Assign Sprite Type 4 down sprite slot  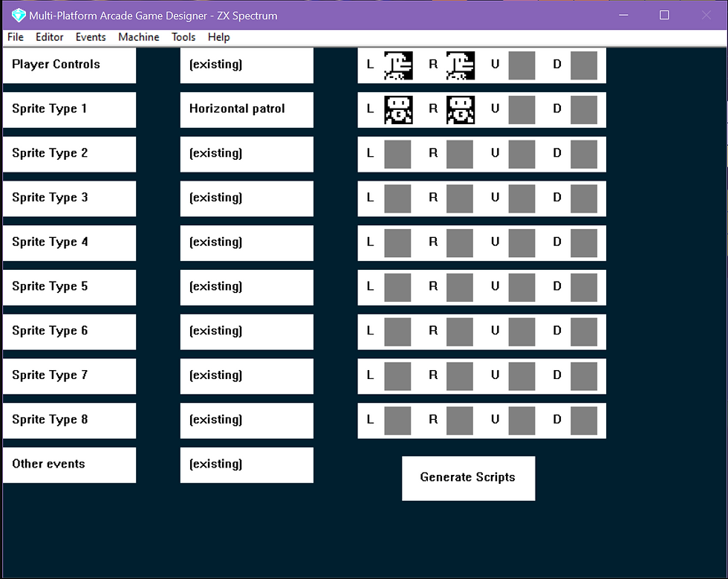[x=584, y=243]
